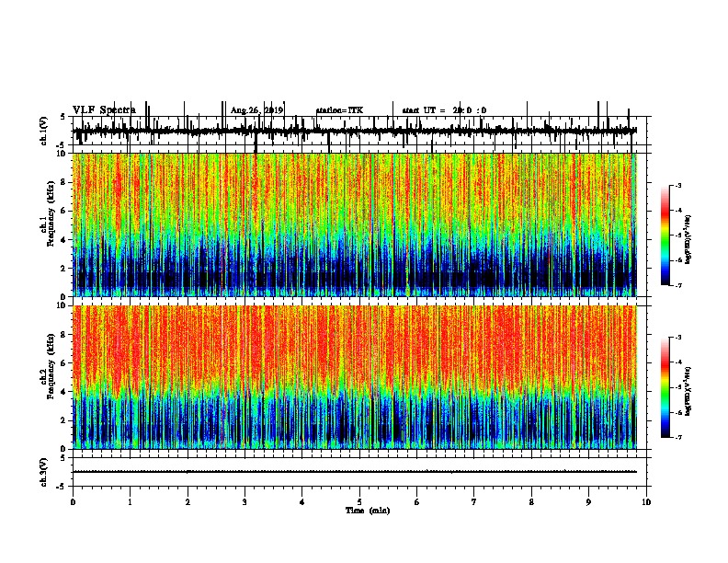This screenshot has width=728, height=563.
Task: Click inside the ch.2 spectrogram plot
Action: [x=354, y=377]
